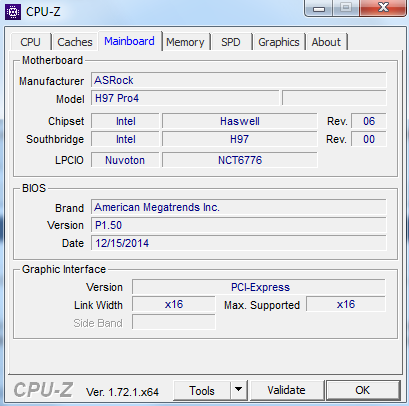This screenshot has height=406, width=409.
Task: Open the Caches tab
Action: click(x=75, y=42)
